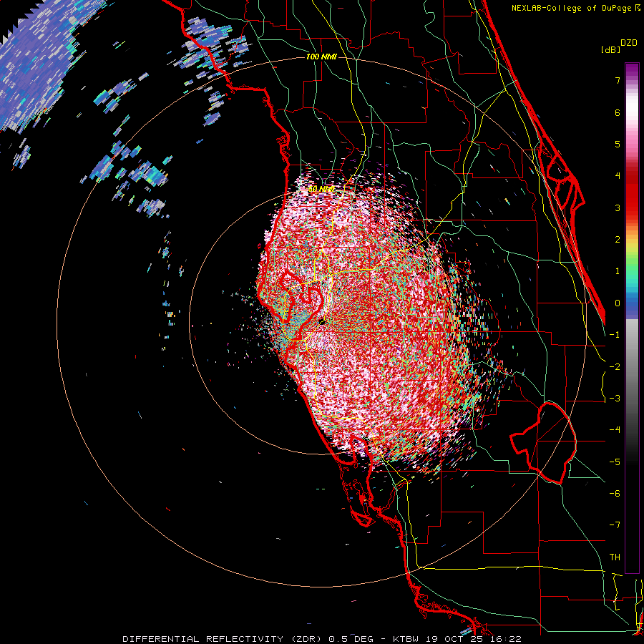Viewport: 644px width, 644px height.
Task: Click the 6 dB scale value
Action: 618,112
